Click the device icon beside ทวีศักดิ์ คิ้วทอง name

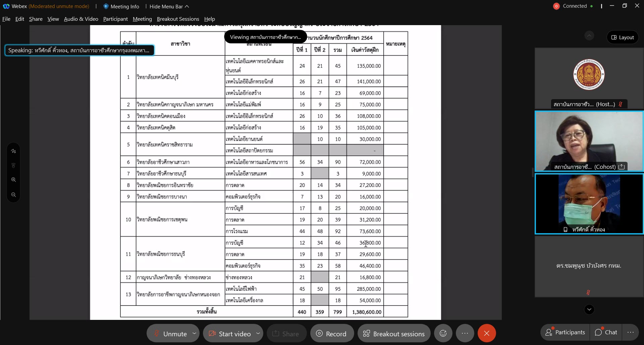pos(566,229)
